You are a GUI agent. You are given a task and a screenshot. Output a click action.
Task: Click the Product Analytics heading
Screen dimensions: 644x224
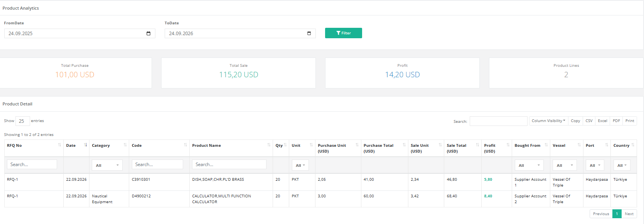pyautogui.click(x=20, y=8)
